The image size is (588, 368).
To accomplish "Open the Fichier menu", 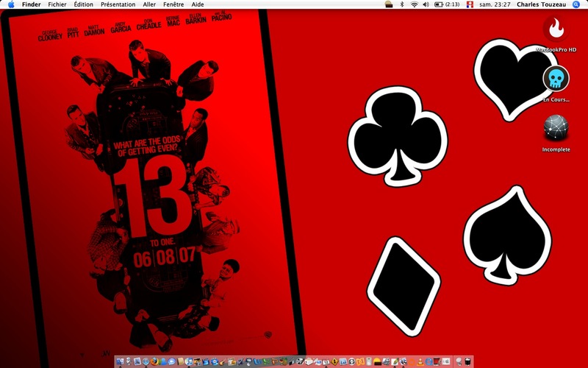I will tap(57, 4).
